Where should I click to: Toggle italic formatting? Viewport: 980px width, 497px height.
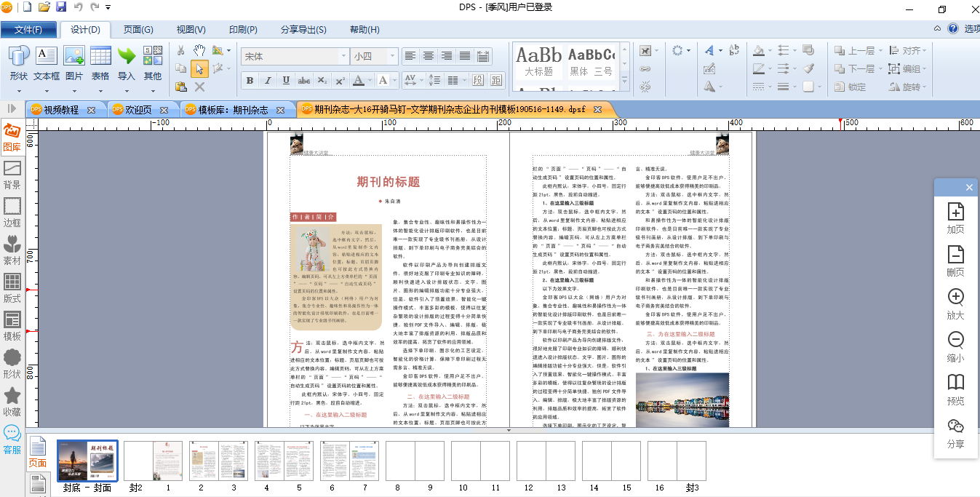[266, 80]
